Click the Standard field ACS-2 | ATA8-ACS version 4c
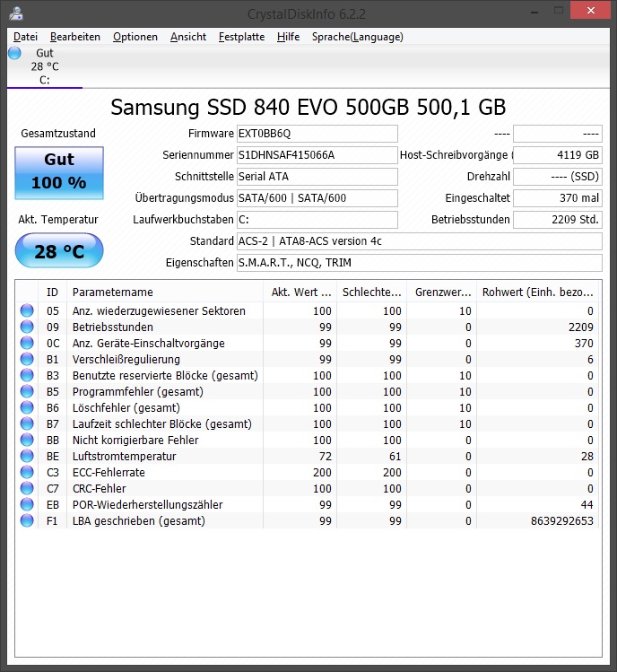Image resolution: width=617 pixels, height=672 pixels. 420,241
